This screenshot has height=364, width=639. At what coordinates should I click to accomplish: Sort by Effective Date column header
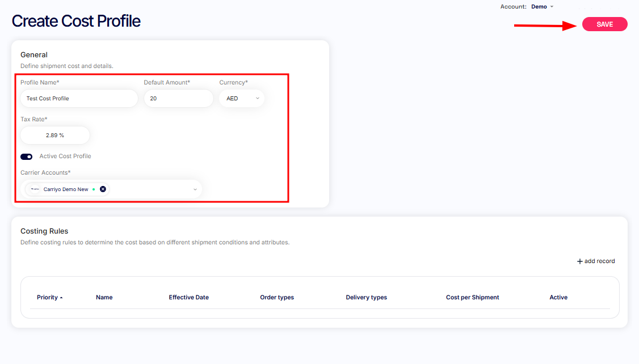click(188, 298)
